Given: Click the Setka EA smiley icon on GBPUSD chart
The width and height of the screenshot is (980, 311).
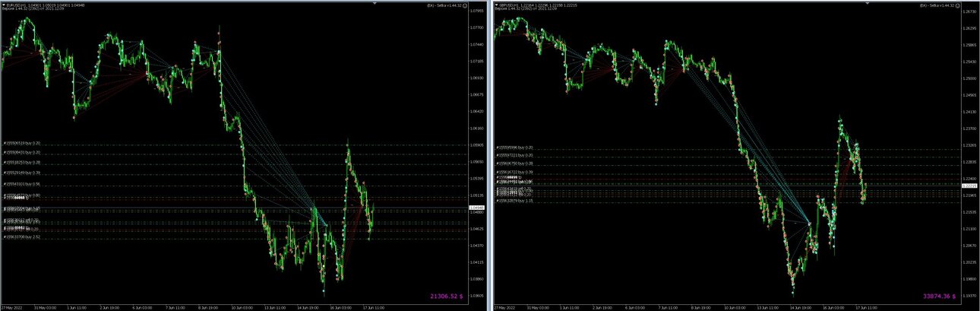Looking at the screenshot, I should coord(959,5).
